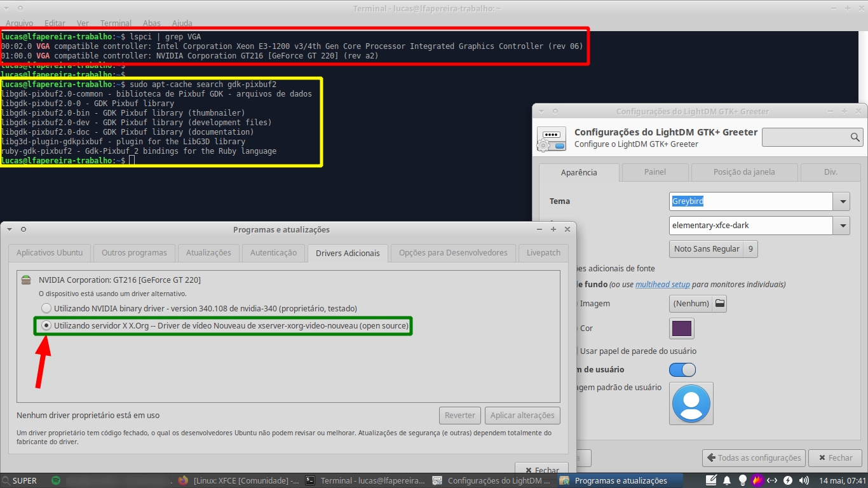Screen dimensions: 868x488
Task: Open the Terminal menu in menu bar
Action: pyautogui.click(x=116, y=24)
